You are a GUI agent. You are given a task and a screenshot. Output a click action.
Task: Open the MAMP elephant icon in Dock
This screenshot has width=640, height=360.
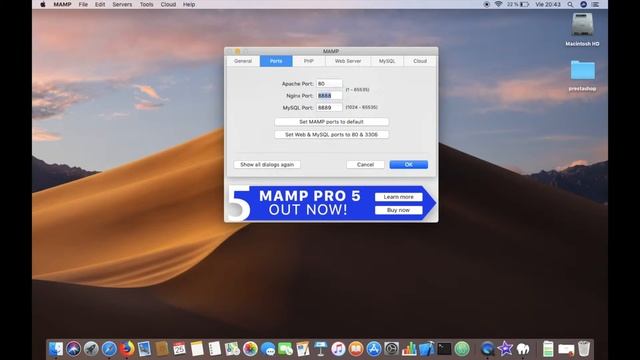click(523, 349)
